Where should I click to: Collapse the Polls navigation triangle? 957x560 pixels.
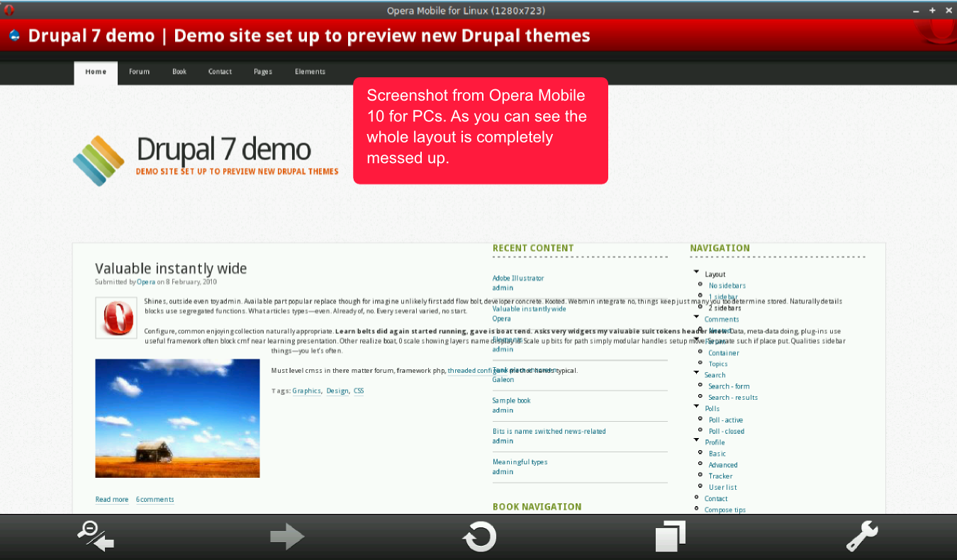pyautogui.click(x=696, y=406)
